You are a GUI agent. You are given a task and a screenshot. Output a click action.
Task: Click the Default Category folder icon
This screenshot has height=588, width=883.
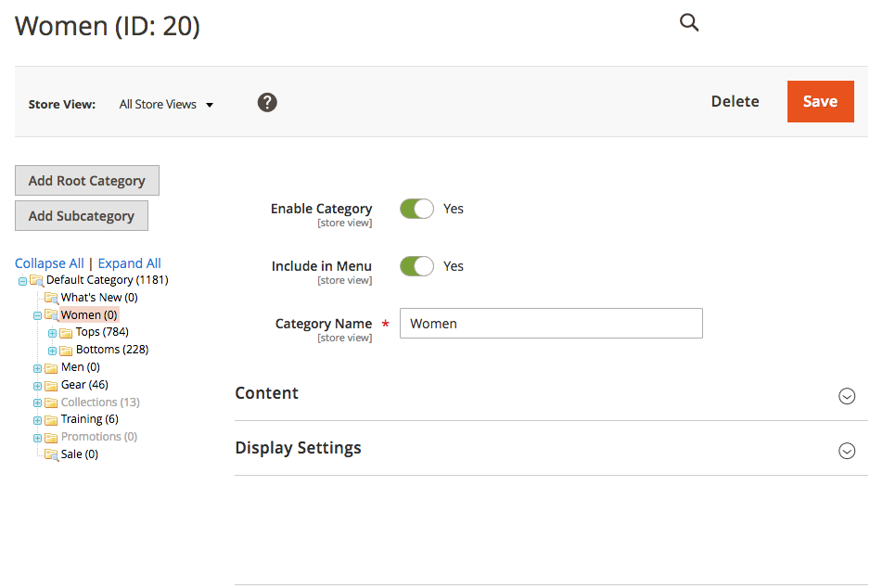36,280
